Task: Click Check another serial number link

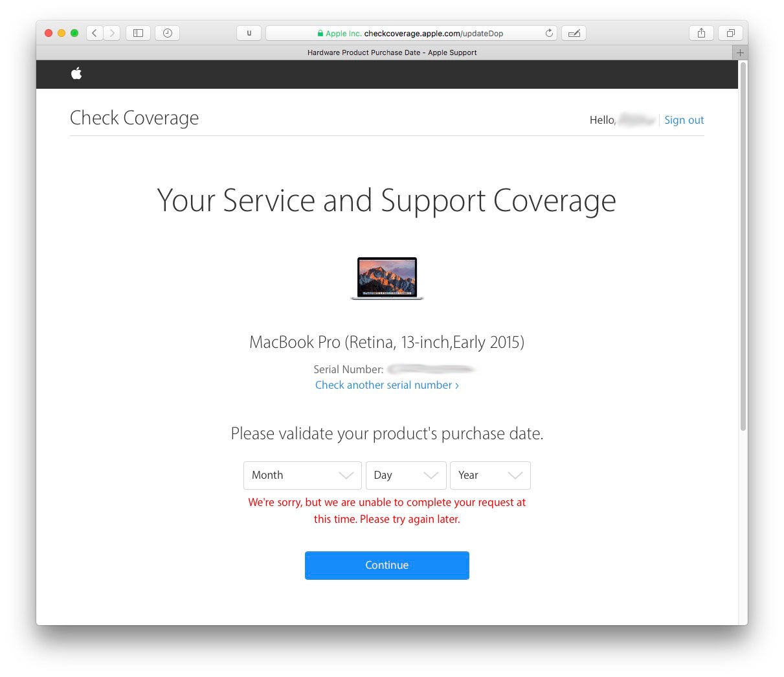Action: point(387,385)
